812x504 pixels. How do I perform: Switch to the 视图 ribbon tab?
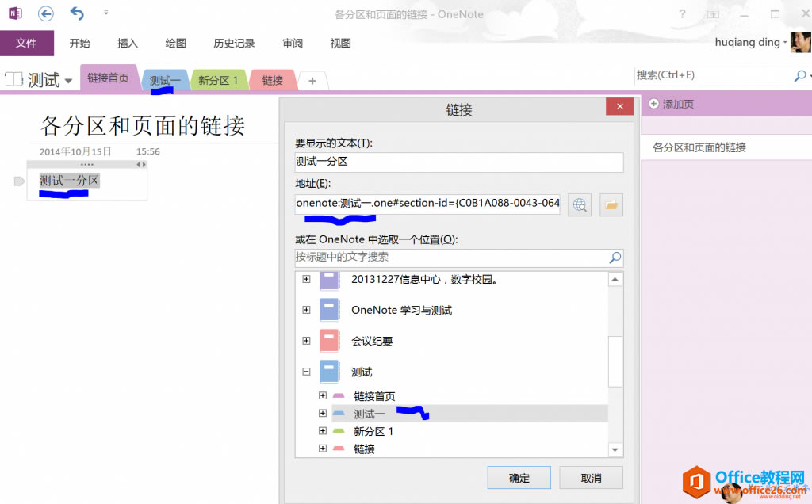coord(340,44)
